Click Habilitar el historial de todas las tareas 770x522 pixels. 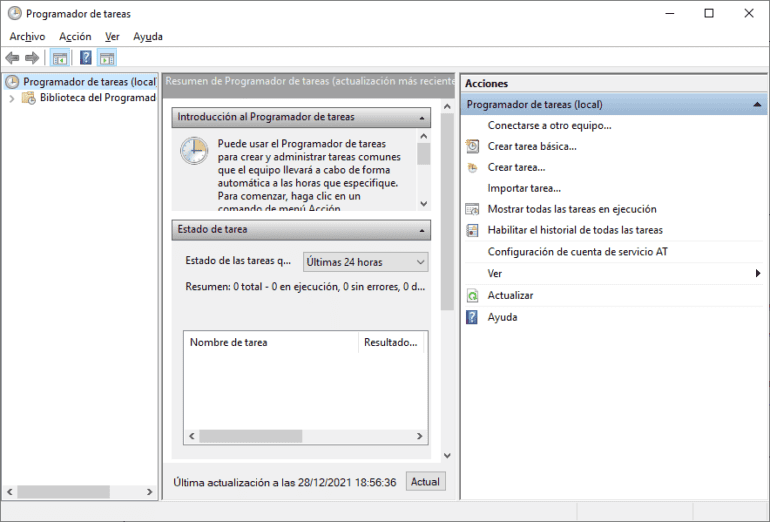(x=575, y=230)
